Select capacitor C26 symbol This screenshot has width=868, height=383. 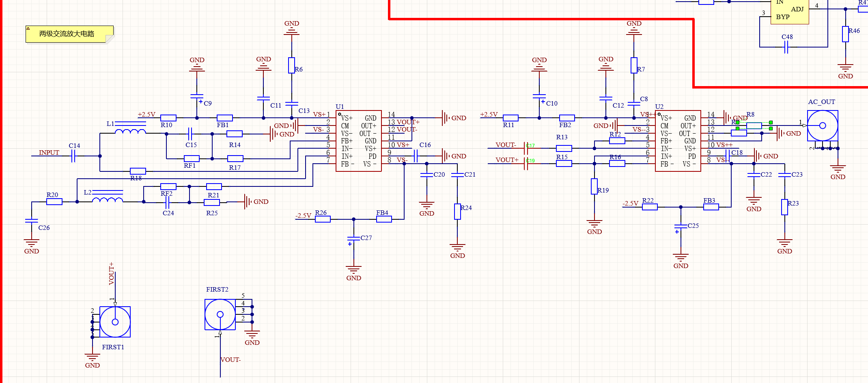(32, 221)
